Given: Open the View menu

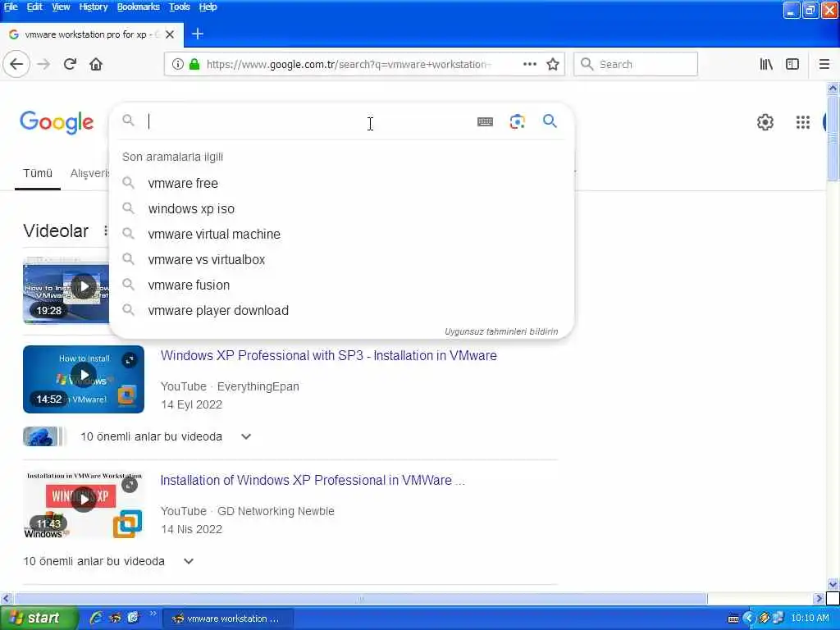Looking at the screenshot, I should tap(61, 7).
